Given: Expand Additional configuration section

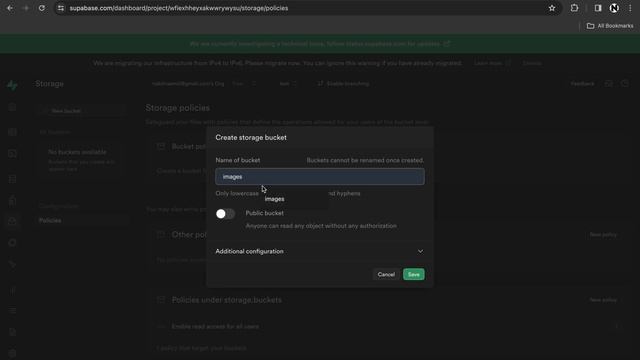Looking at the screenshot, I should click(x=320, y=251).
